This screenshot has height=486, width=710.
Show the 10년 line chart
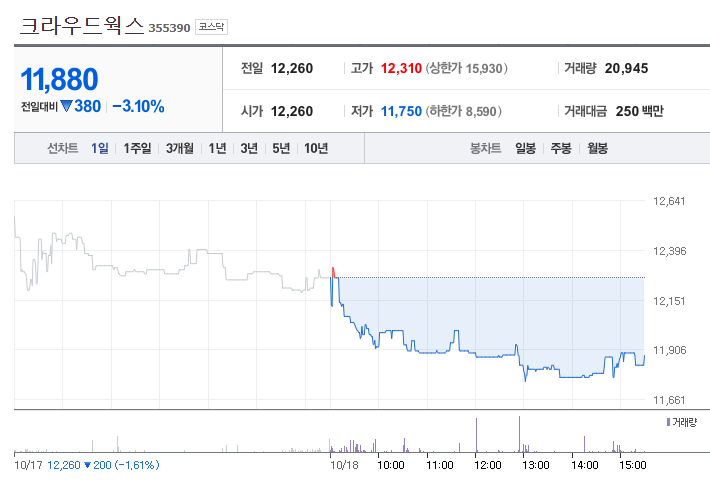[316, 148]
